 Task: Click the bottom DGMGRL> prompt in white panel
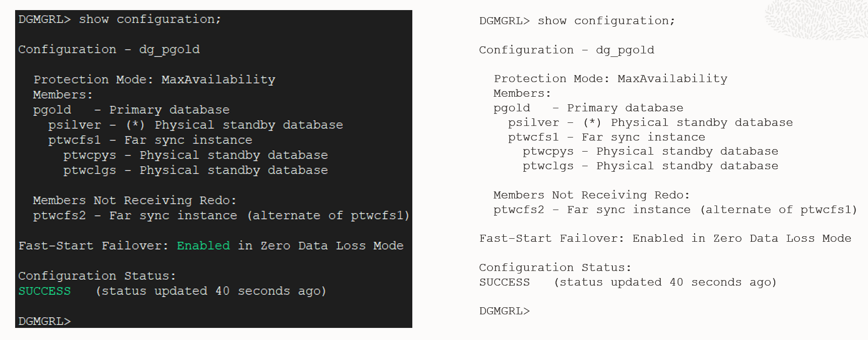tap(504, 311)
